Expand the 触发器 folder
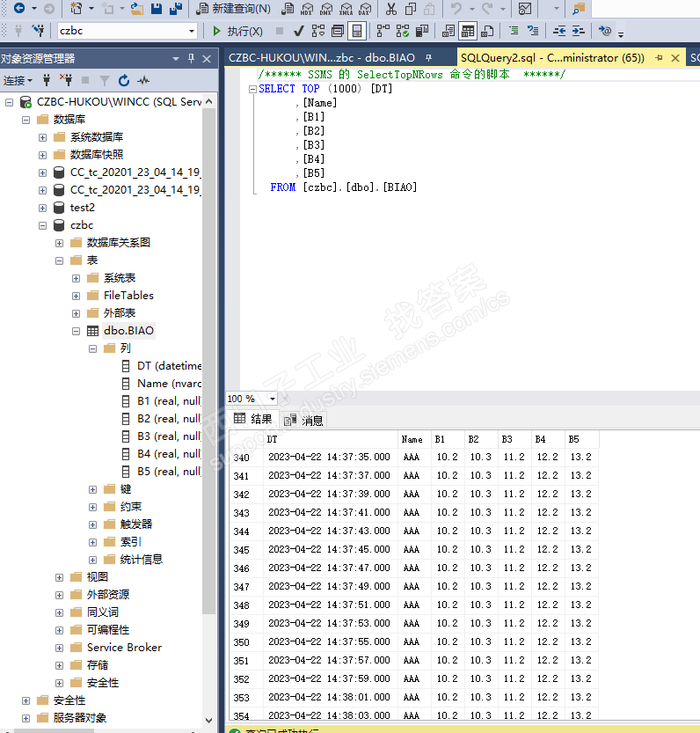Viewport: 700px width, 733px height. pos(92,525)
